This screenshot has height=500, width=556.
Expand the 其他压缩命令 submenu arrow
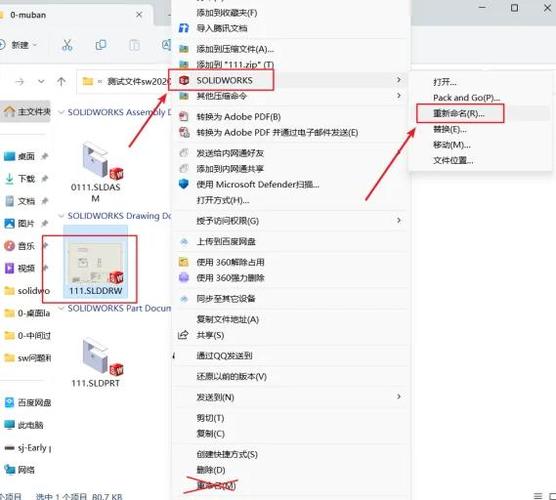point(399,96)
